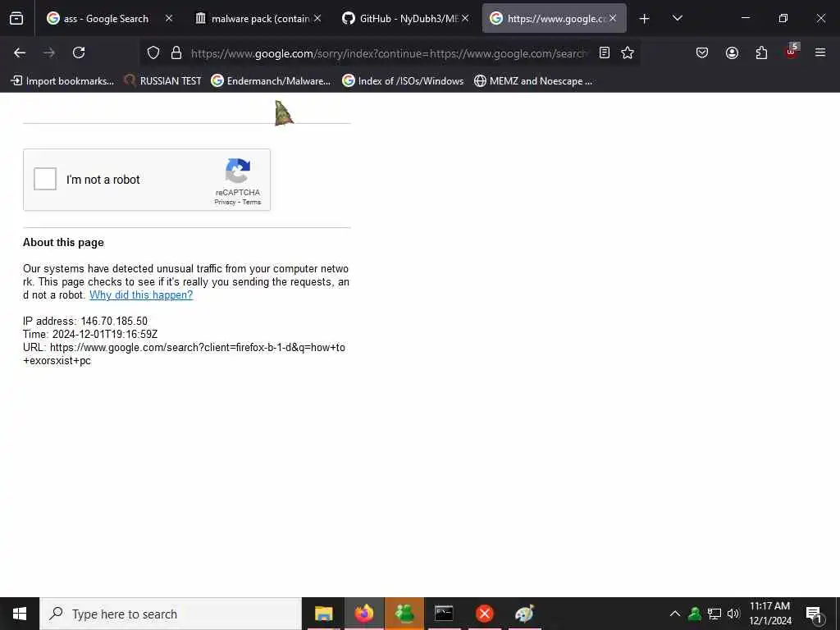Bookmark this page with the star
840x630 pixels.
click(x=628, y=52)
